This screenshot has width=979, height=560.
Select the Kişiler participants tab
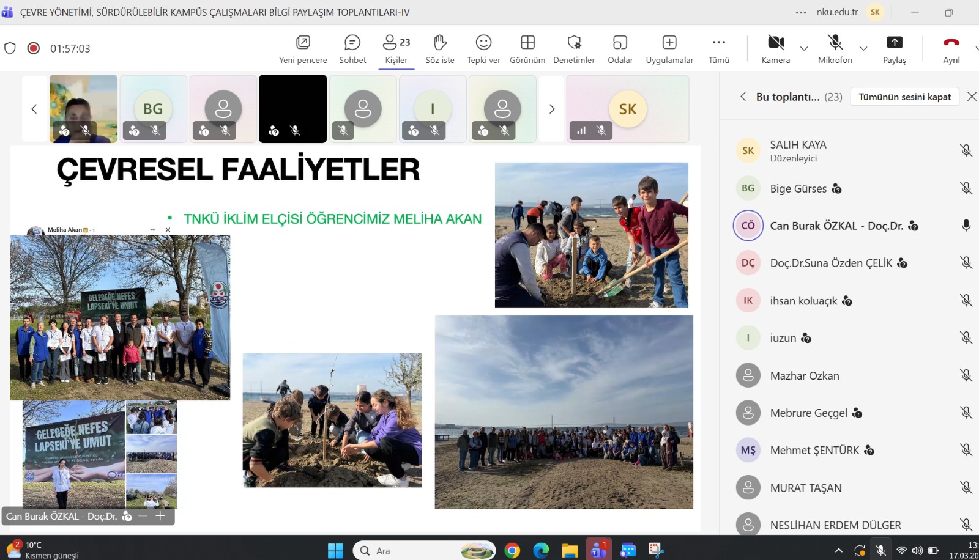point(396,49)
